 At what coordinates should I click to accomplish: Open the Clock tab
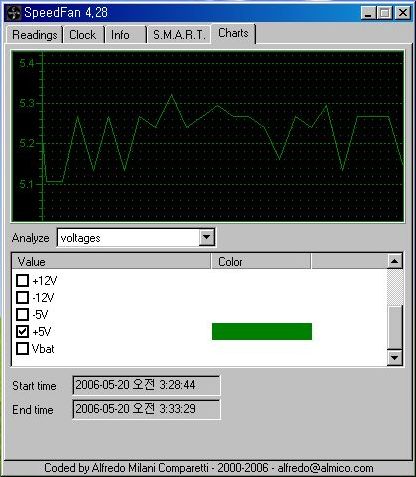coord(83,35)
